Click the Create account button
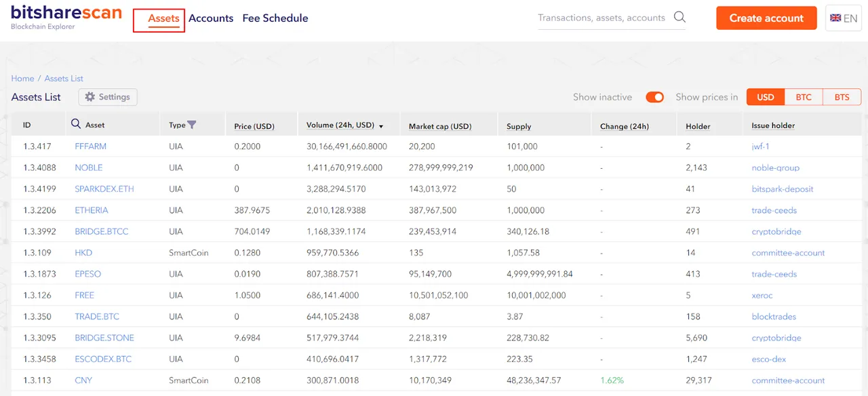The height and width of the screenshot is (396, 868). click(x=766, y=18)
